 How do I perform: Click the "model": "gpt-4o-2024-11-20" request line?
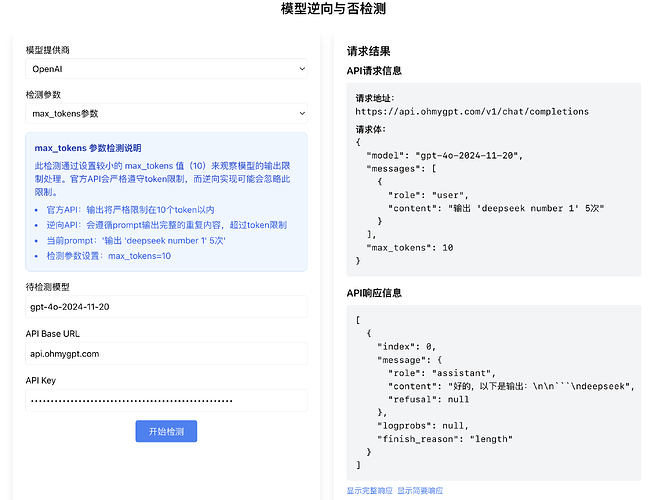445,155
